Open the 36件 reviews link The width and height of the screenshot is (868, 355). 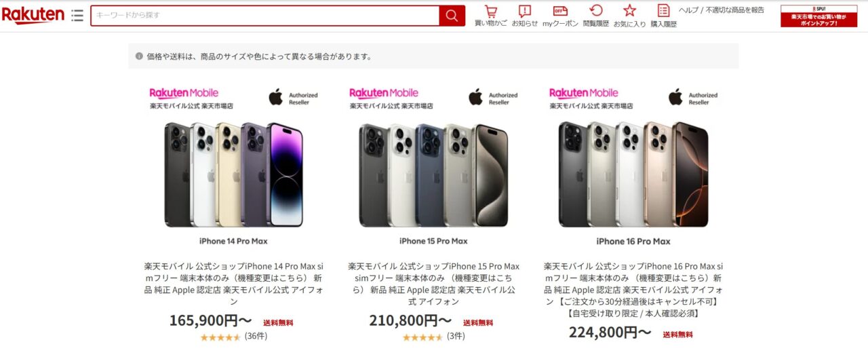[256, 336]
